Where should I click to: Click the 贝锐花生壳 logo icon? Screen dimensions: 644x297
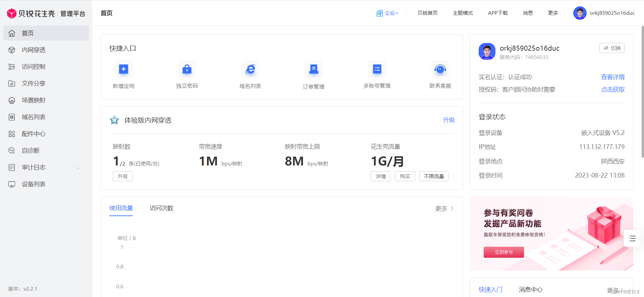[12, 13]
